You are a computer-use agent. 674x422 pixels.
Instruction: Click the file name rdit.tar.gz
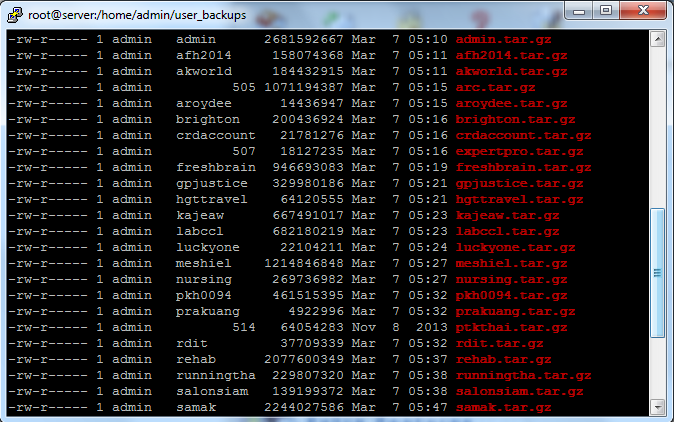click(499, 343)
